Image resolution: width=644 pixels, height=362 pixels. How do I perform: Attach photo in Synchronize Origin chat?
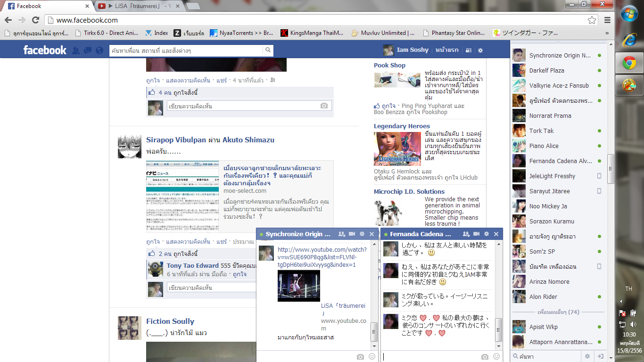[361, 357]
